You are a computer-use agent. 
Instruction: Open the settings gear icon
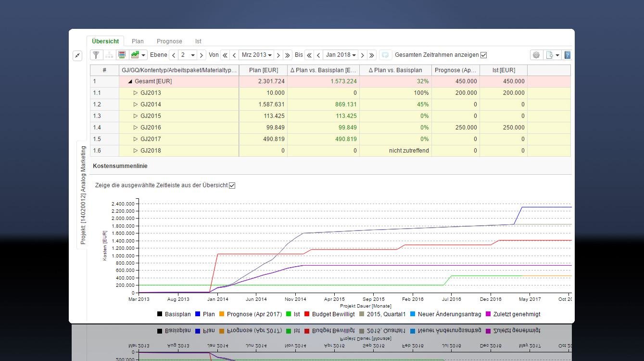click(x=536, y=55)
